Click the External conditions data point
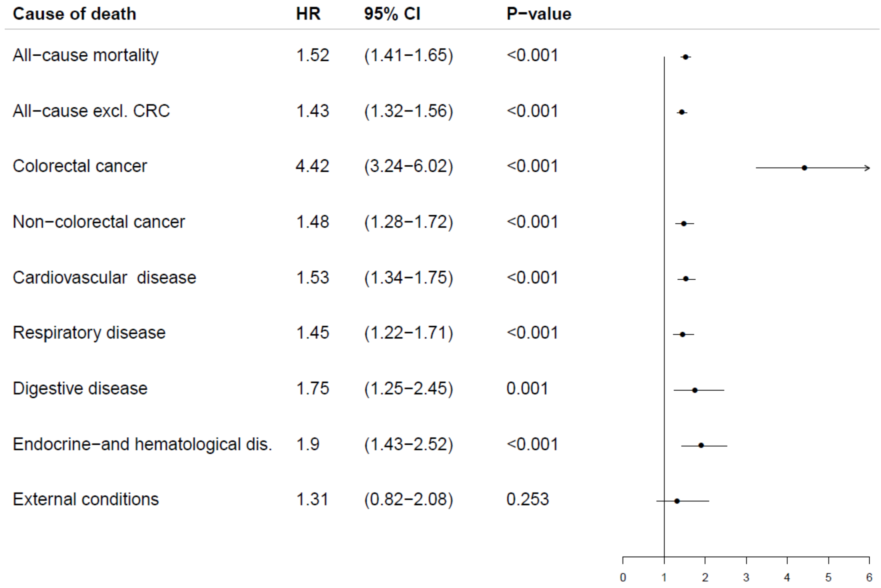 (x=677, y=501)
